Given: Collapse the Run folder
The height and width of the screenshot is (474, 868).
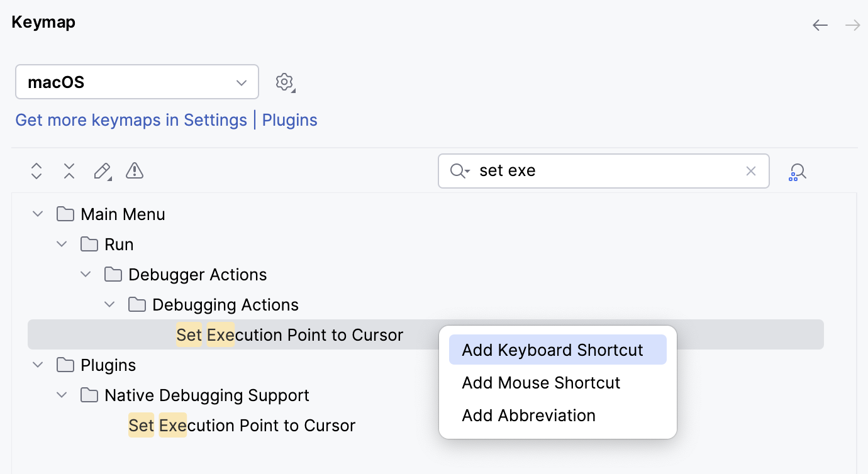Looking at the screenshot, I should coord(61,244).
